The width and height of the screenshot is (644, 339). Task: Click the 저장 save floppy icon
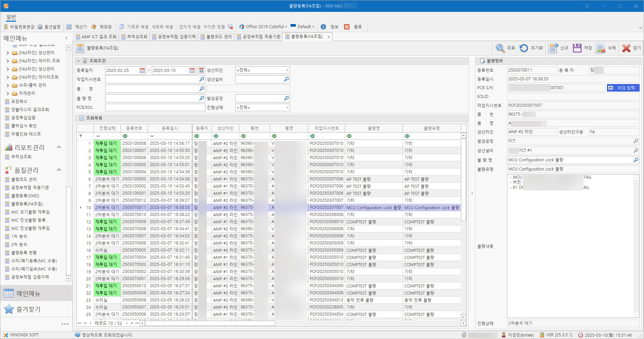click(577, 48)
